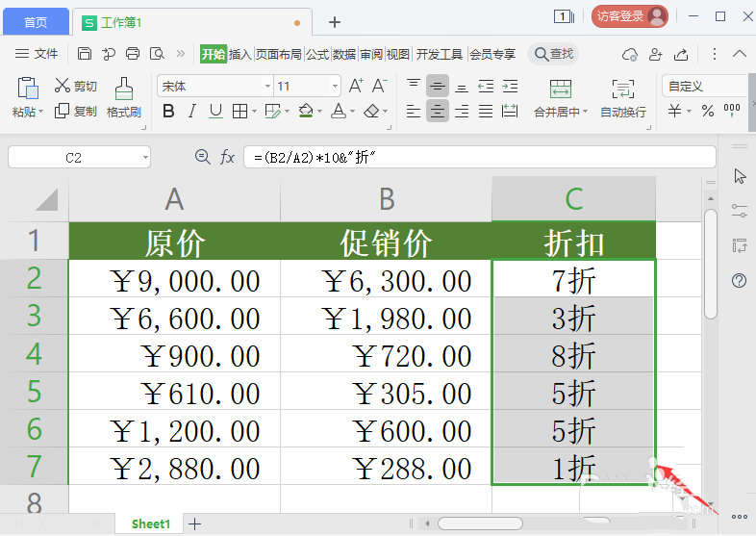Open the font name 宋体 dropdown
The image size is (756, 536).
(267, 87)
